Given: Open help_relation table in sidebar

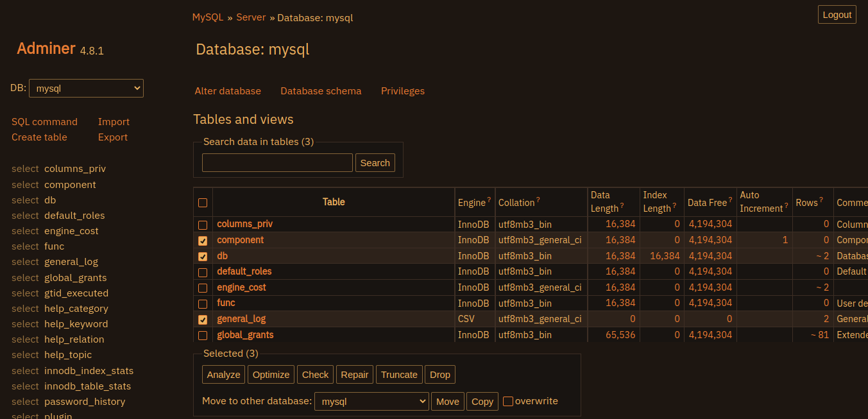Looking at the screenshot, I should click(x=74, y=339).
